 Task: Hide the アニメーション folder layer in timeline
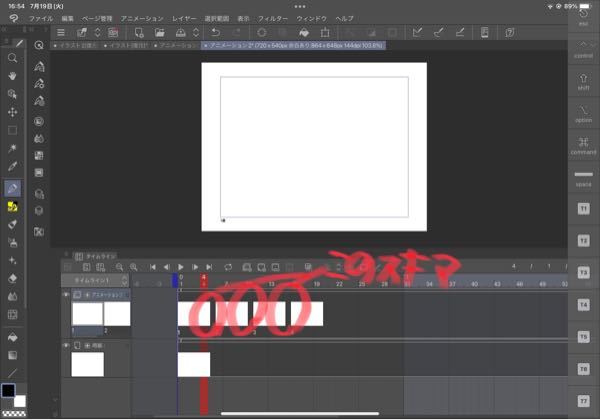[x=66, y=295]
